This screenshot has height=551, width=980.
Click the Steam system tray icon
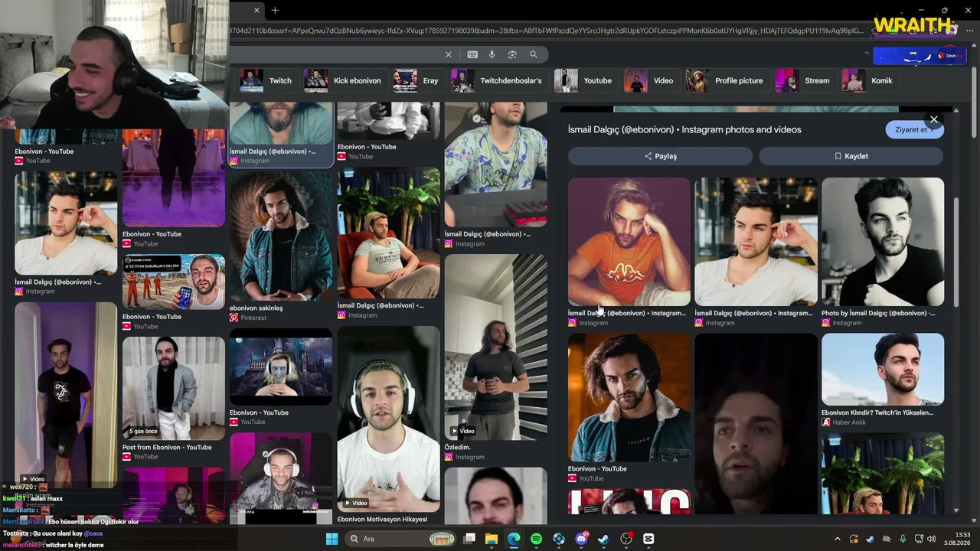tap(871, 539)
